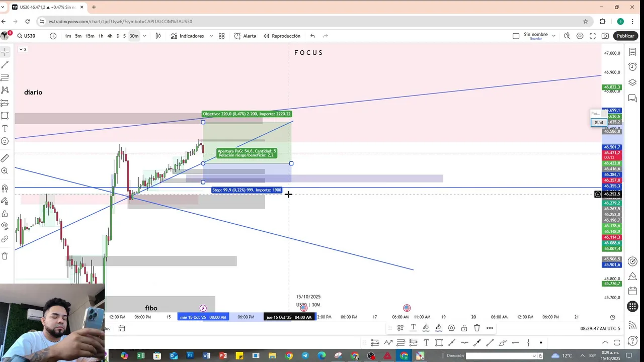The width and height of the screenshot is (644, 362).
Task: Enter fullscreen mode
Action: coord(593,36)
